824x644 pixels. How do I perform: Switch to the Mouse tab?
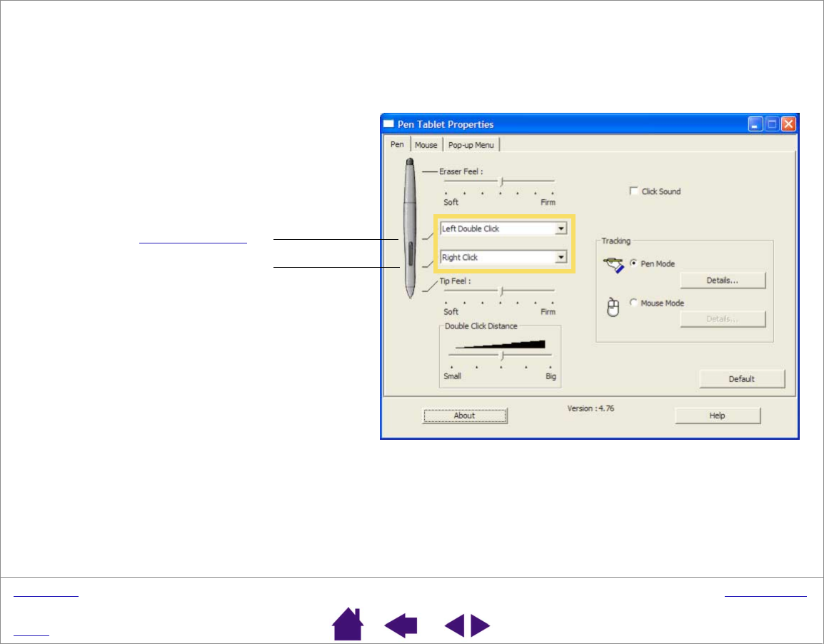point(426,145)
